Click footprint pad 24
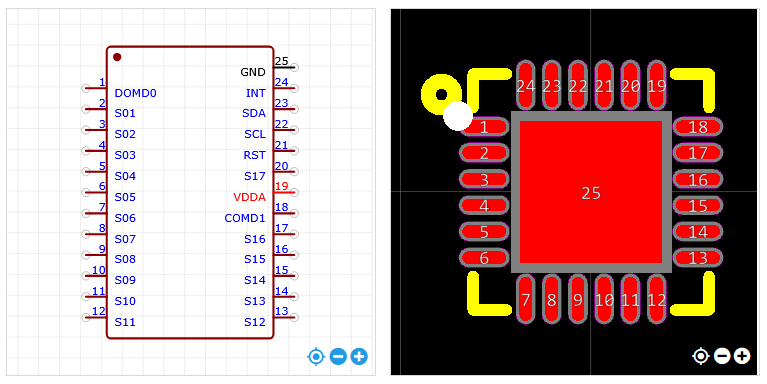 point(526,86)
